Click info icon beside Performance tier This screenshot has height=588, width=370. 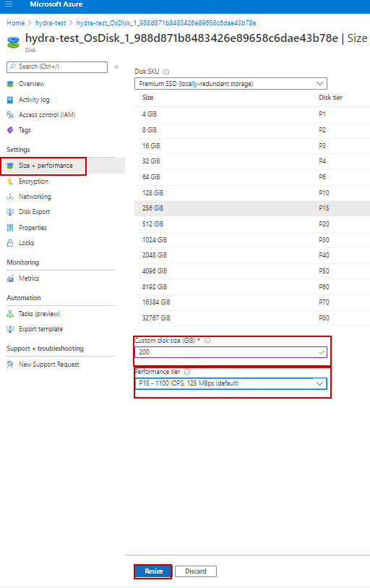(x=187, y=372)
